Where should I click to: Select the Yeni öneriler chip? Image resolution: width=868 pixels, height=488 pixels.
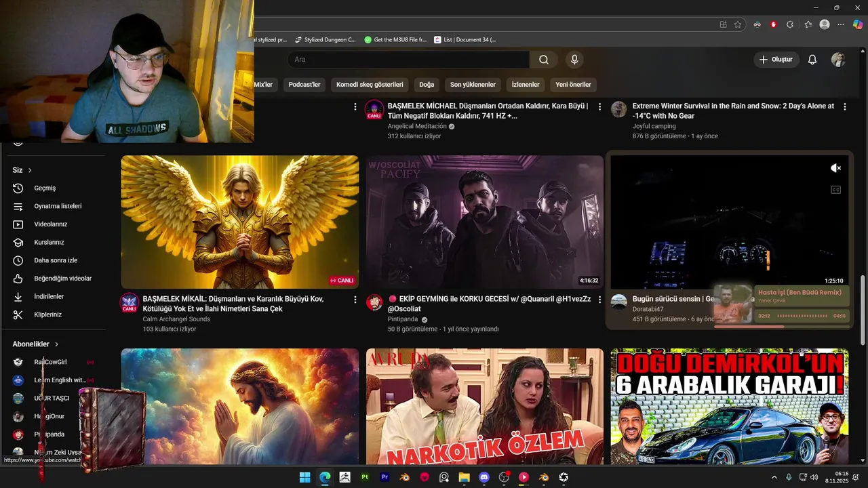point(573,85)
